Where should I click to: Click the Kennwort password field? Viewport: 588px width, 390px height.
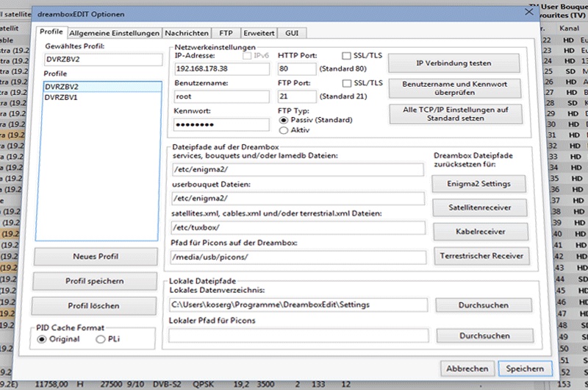click(221, 124)
